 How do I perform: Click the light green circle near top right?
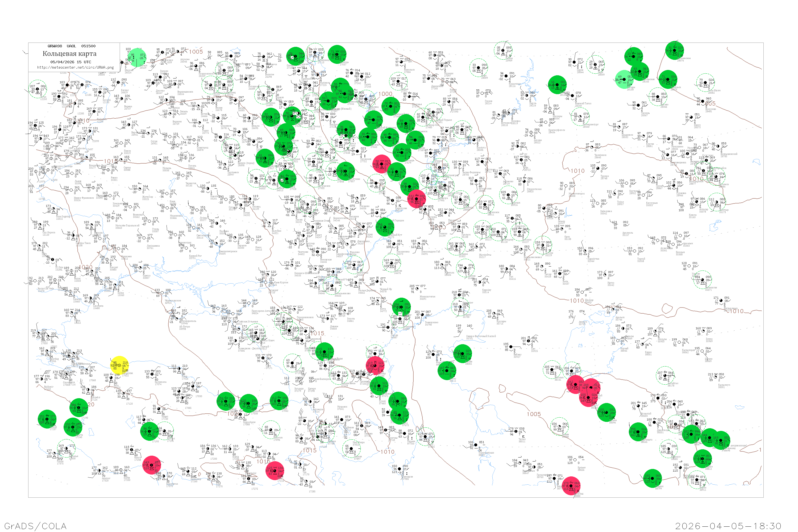(624, 79)
